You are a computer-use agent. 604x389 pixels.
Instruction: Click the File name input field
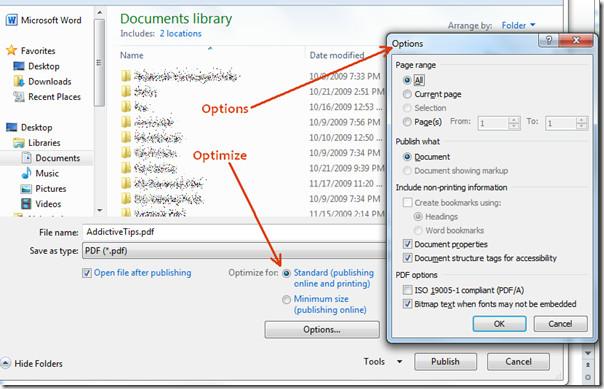(234, 232)
